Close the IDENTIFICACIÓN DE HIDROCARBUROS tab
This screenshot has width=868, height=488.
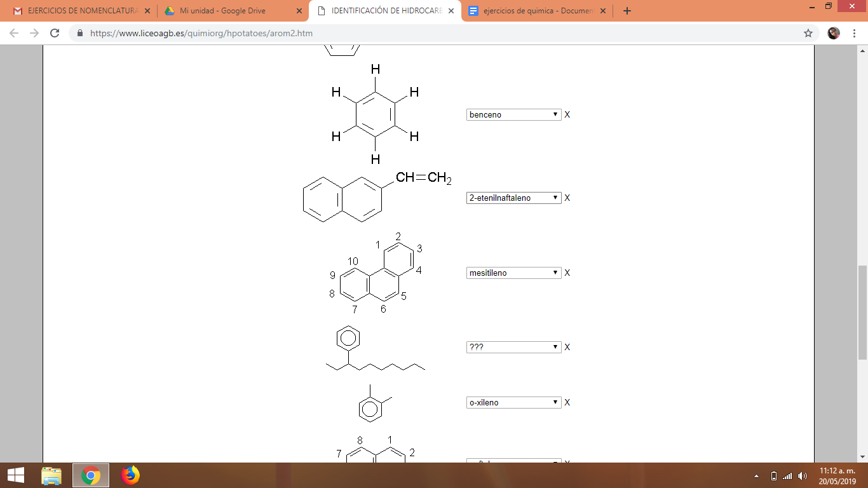tap(451, 11)
